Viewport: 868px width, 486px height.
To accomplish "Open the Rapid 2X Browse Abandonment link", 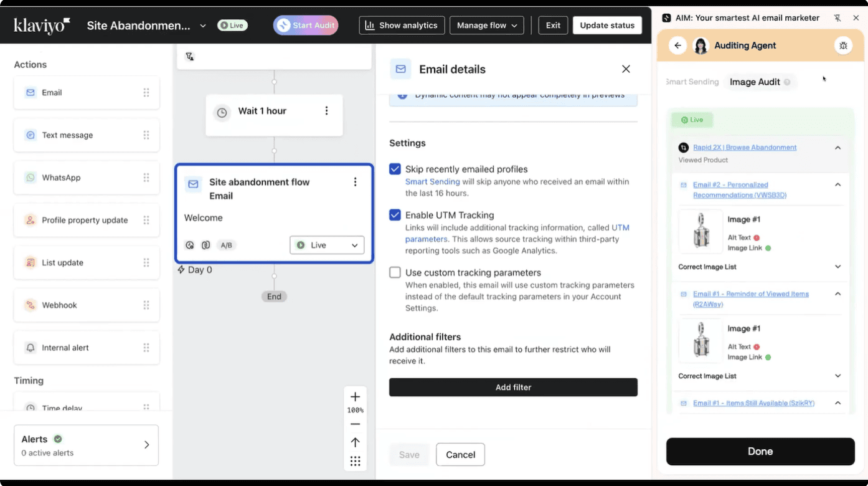I will pos(745,148).
